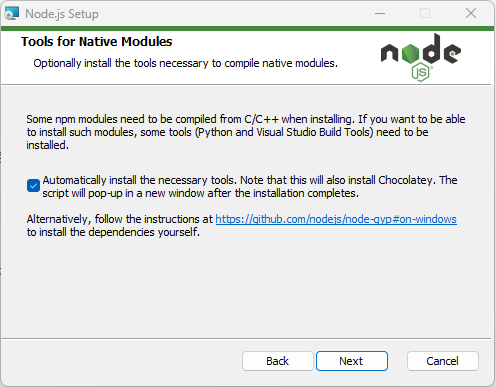Viewport: 496px width, 387px height.
Task: Cancel the Node.js installation
Action: [443, 361]
